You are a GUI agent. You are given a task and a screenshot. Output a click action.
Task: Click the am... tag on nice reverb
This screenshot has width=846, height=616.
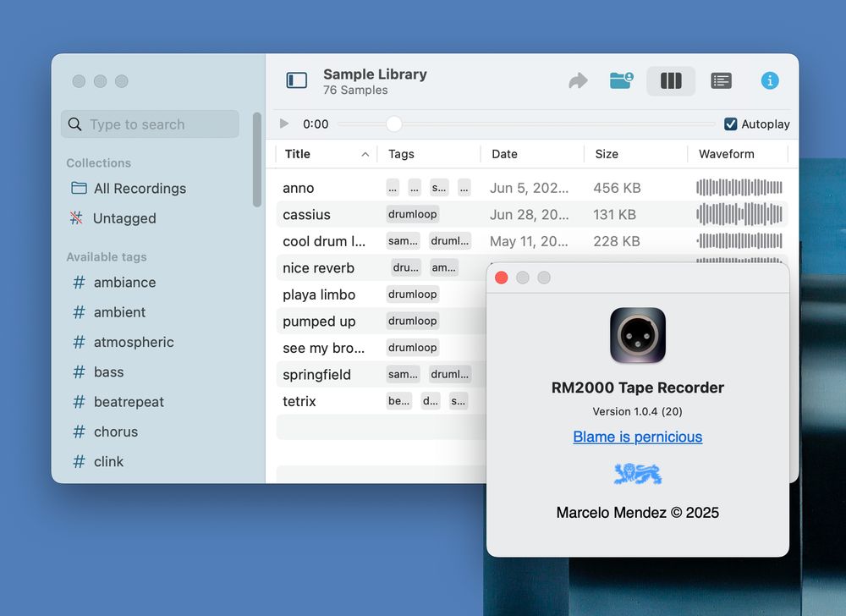click(x=444, y=267)
